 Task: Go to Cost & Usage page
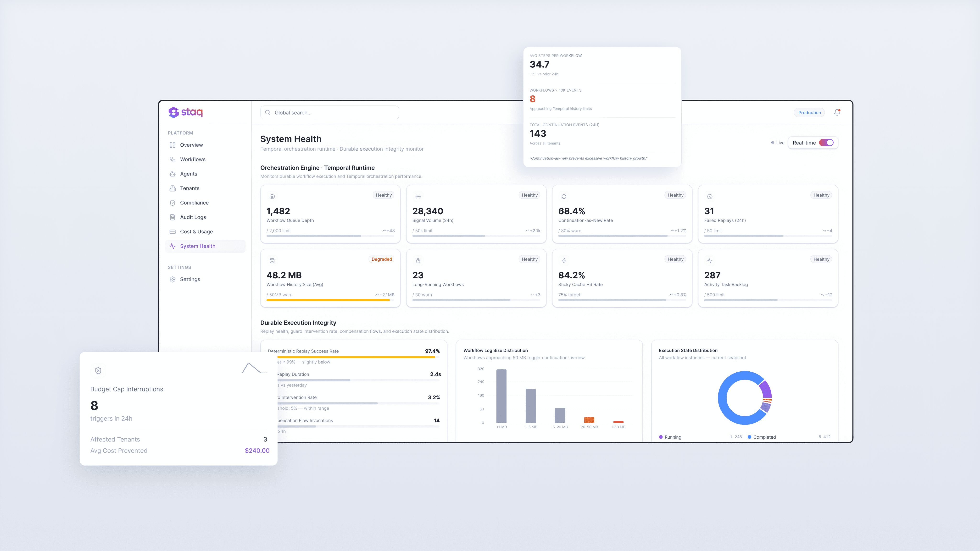click(196, 231)
